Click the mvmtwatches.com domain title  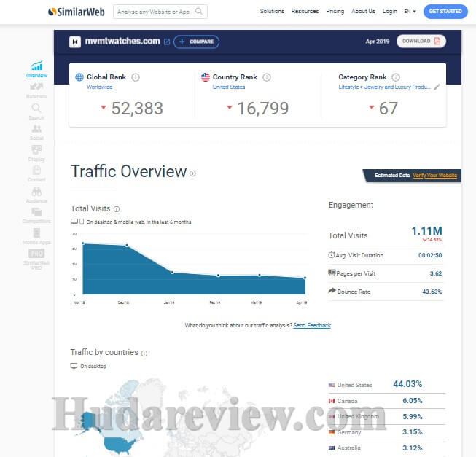coord(122,41)
